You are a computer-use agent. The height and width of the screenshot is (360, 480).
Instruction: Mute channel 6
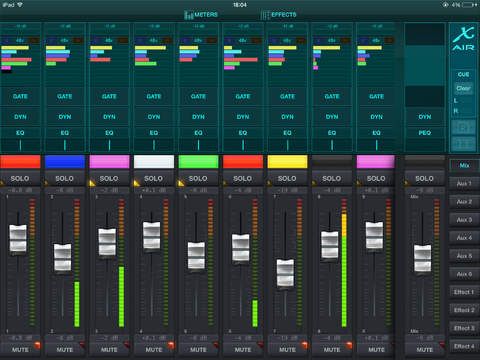(x=243, y=350)
